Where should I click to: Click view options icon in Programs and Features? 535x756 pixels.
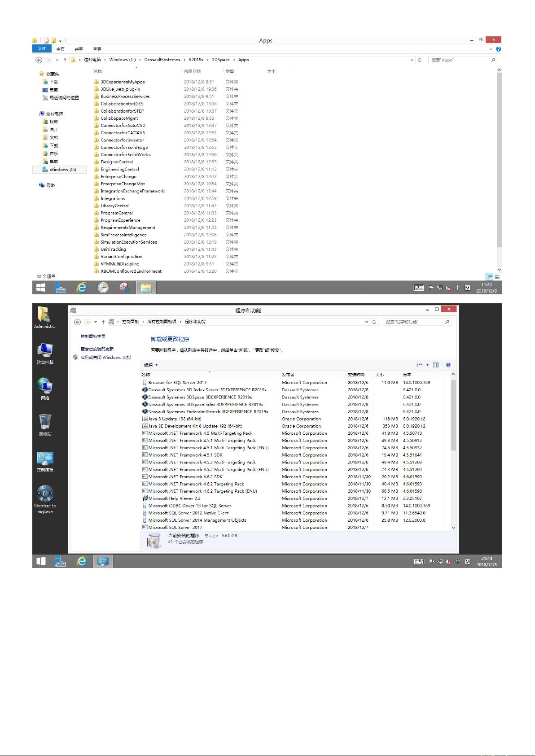[420, 365]
